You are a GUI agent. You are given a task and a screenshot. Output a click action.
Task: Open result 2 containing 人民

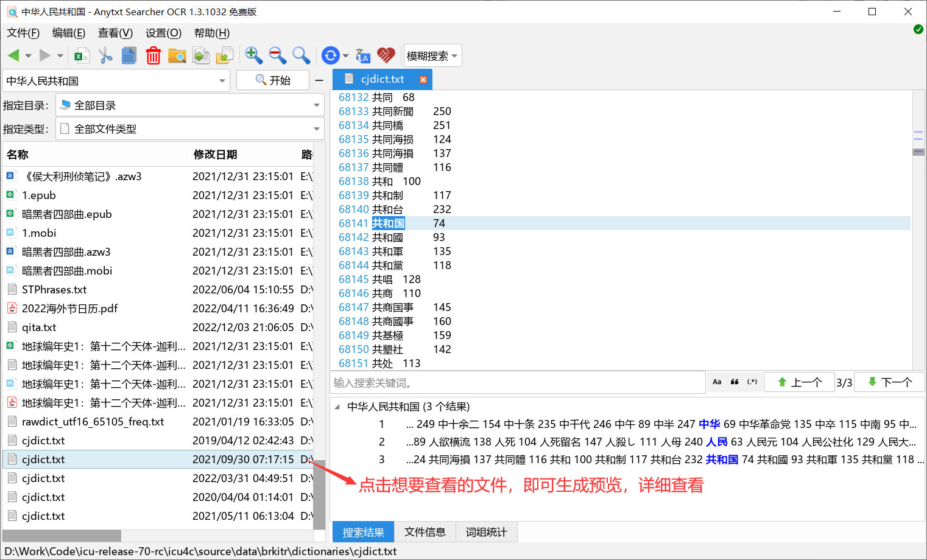[x=627, y=442]
